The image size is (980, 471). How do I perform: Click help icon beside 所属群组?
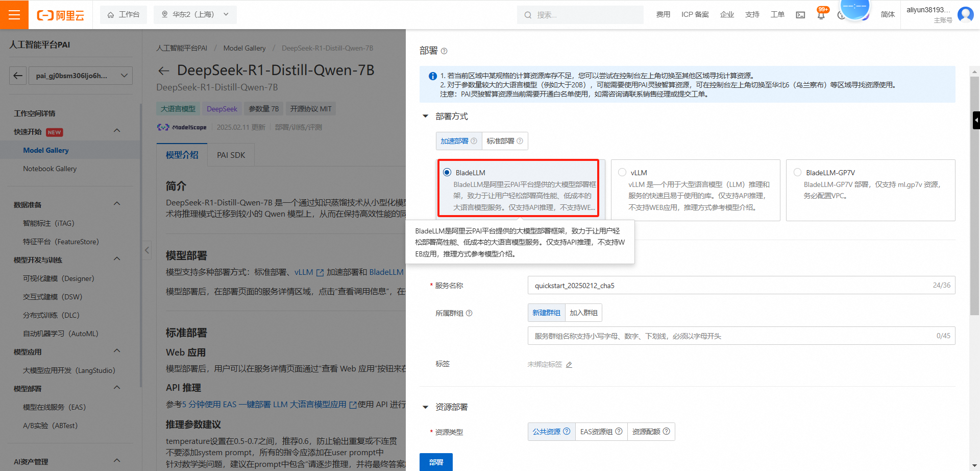click(469, 313)
